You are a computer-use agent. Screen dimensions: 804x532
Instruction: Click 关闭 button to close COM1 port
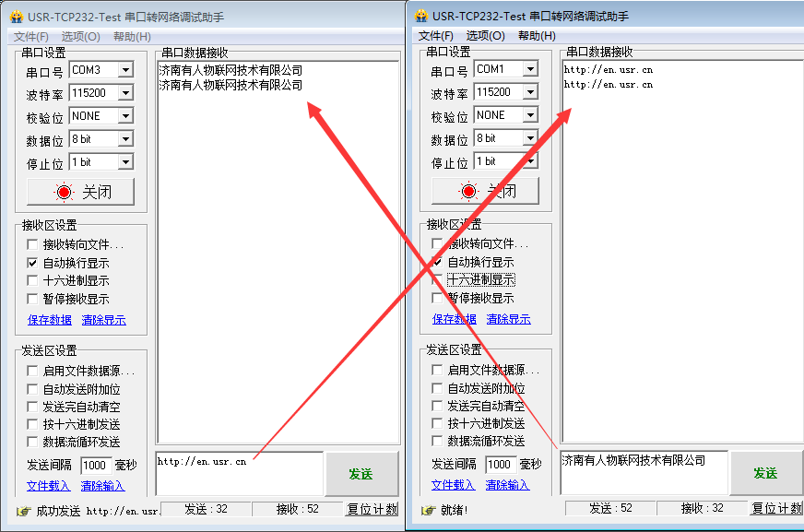pos(485,191)
